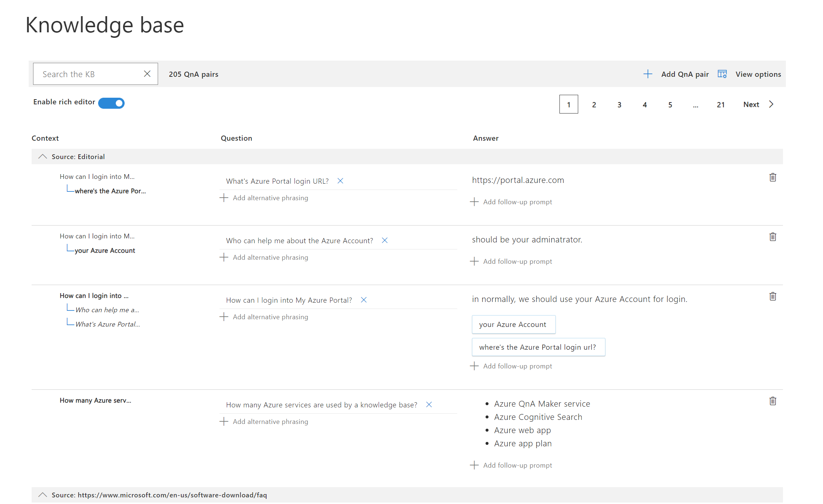Toggle the Enable rich editor switch
Image resolution: width=823 pixels, height=504 pixels.
(111, 103)
